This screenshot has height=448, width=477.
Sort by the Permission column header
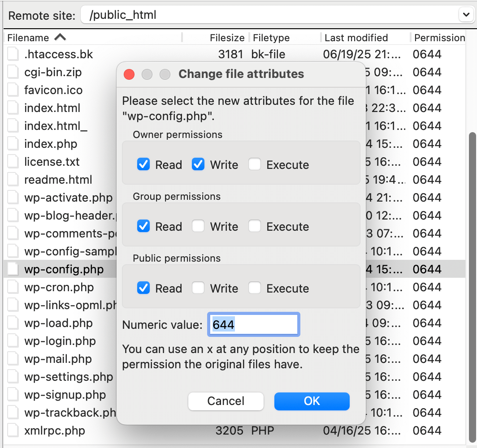pyautogui.click(x=439, y=38)
